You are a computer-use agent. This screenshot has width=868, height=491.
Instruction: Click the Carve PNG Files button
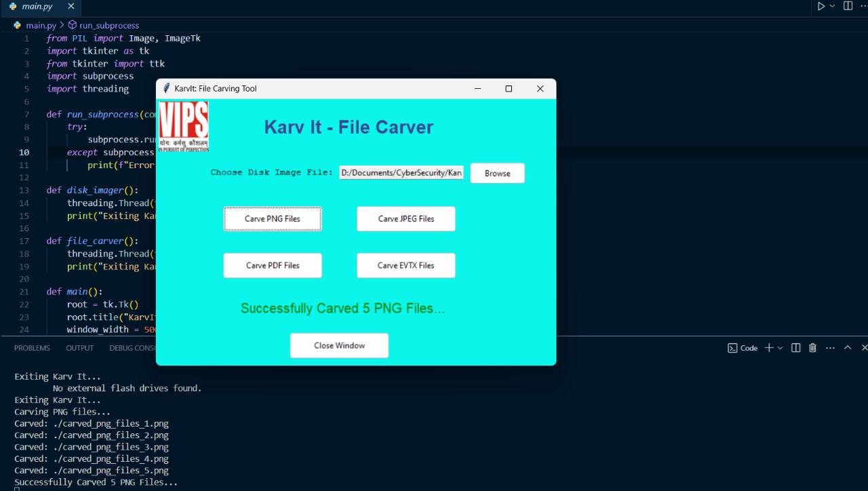coord(272,218)
